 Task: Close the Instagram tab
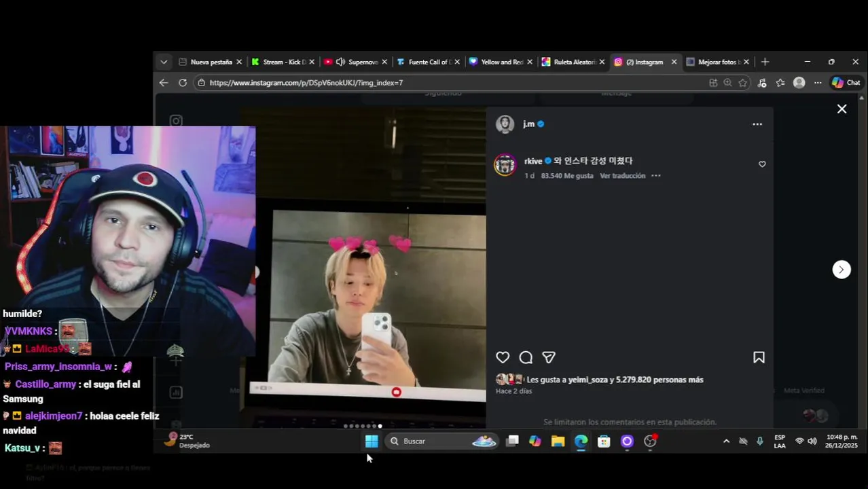(x=674, y=62)
